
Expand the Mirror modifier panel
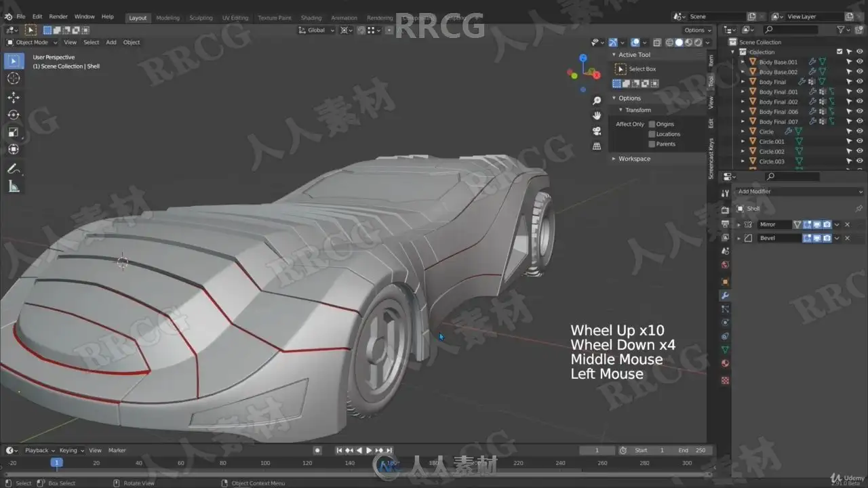point(739,224)
